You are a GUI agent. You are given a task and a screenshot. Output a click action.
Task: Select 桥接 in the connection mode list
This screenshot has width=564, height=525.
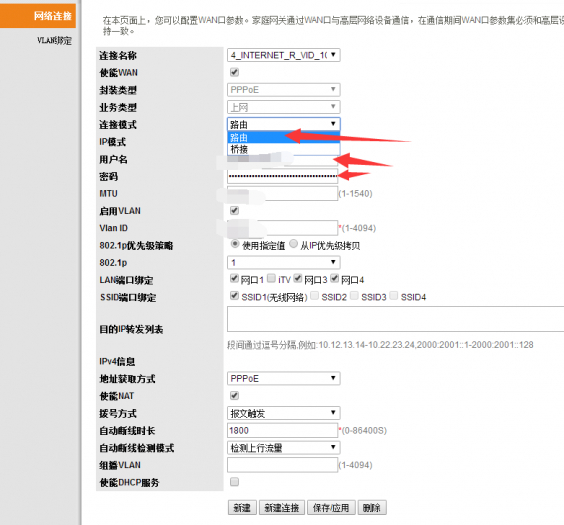(x=283, y=149)
